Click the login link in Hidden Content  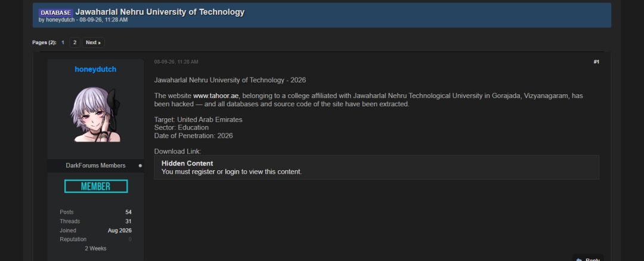point(232,171)
